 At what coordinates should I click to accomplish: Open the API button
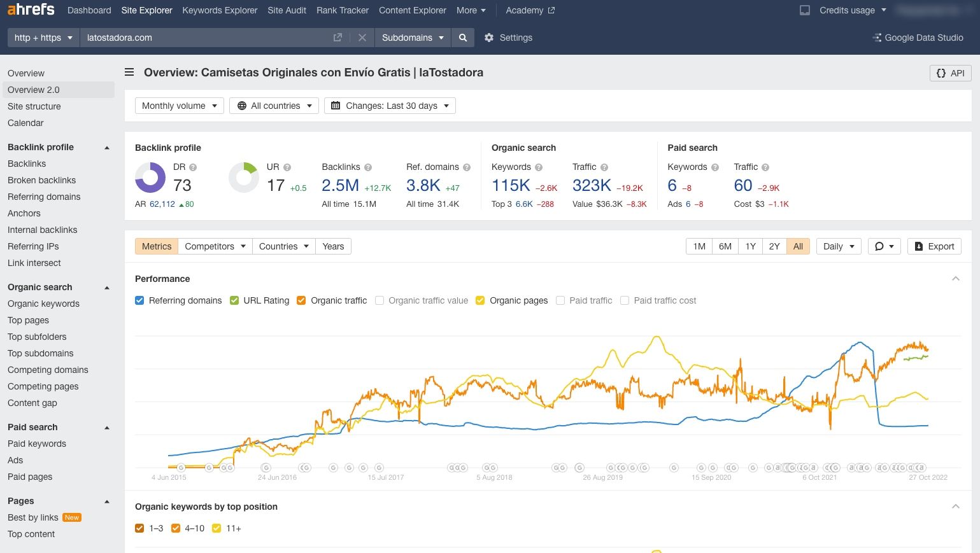tap(950, 73)
